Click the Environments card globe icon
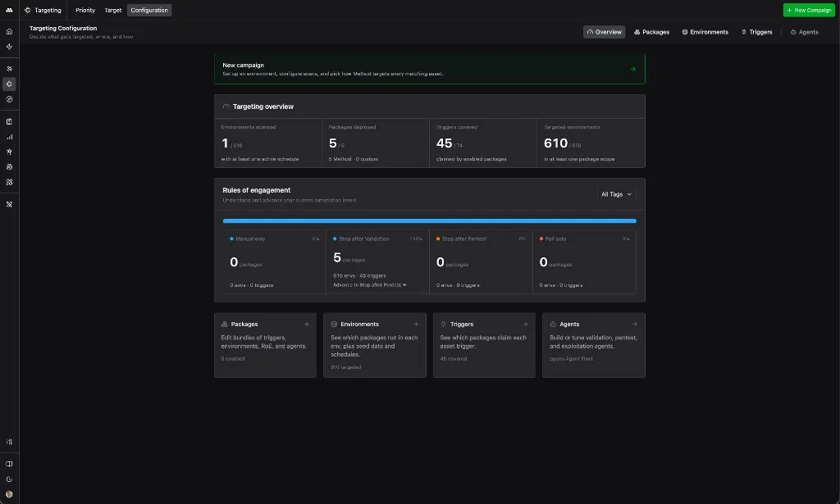The image size is (840, 504). click(x=335, y=325)
